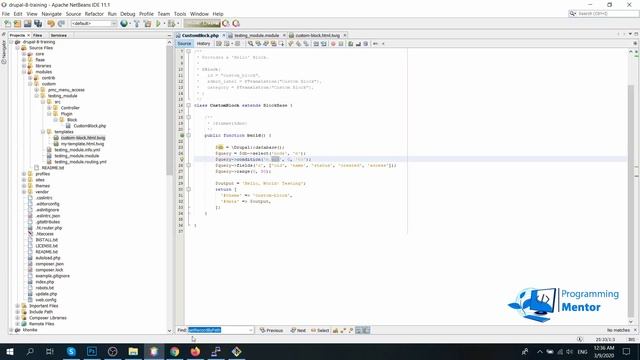Open Firefox from the taskbar
This screenshot has height=360, width=640.
tap(195, 351)
